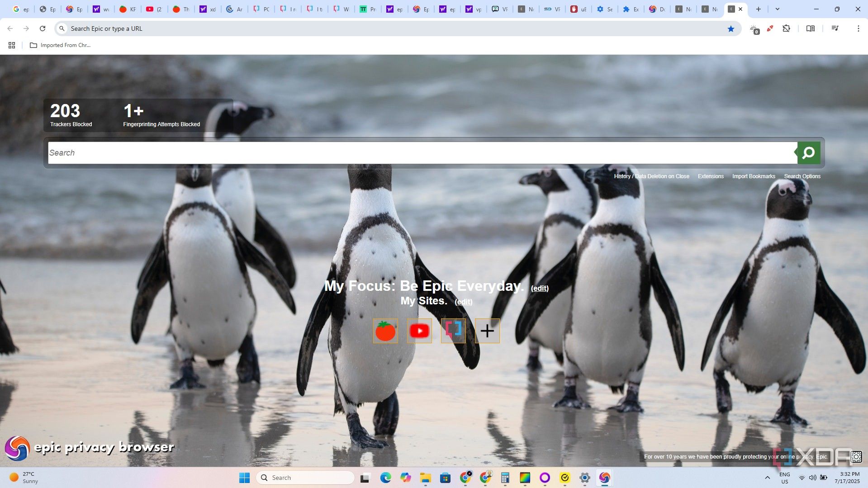Viewport: 868px width, 488px height.
Task: Reload the current page
Action: coord(43,28)
